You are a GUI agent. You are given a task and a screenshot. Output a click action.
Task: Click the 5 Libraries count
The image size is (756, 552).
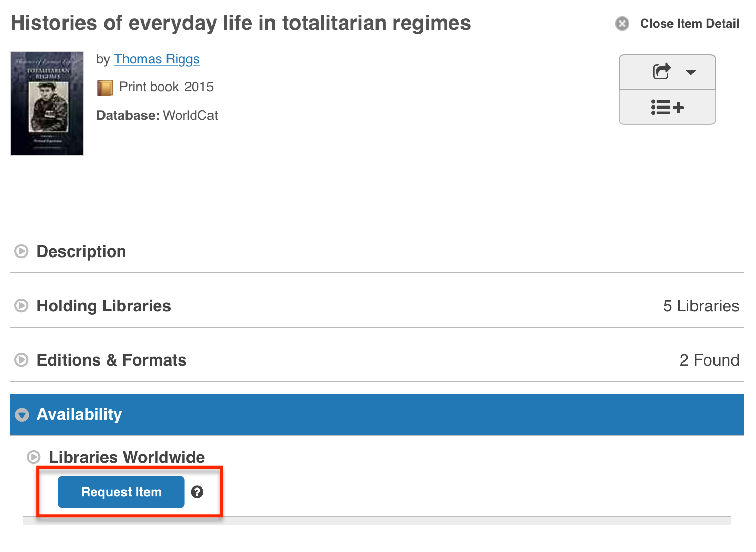coord(701,306)
